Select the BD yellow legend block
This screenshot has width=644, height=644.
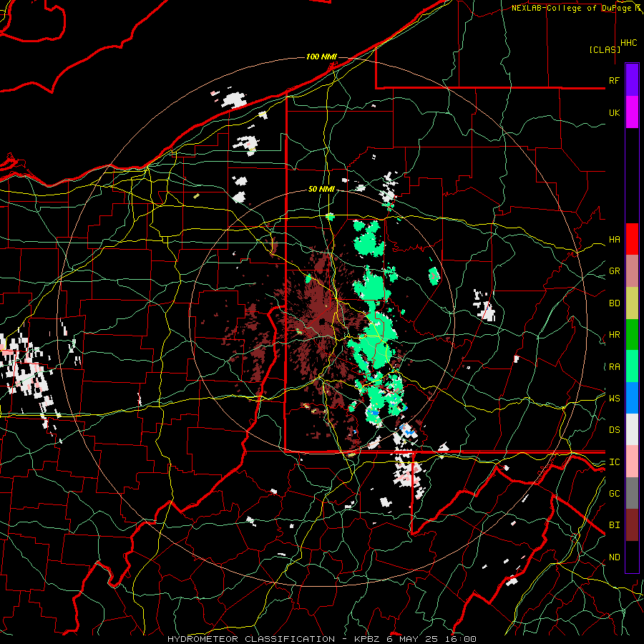point(632,303)
